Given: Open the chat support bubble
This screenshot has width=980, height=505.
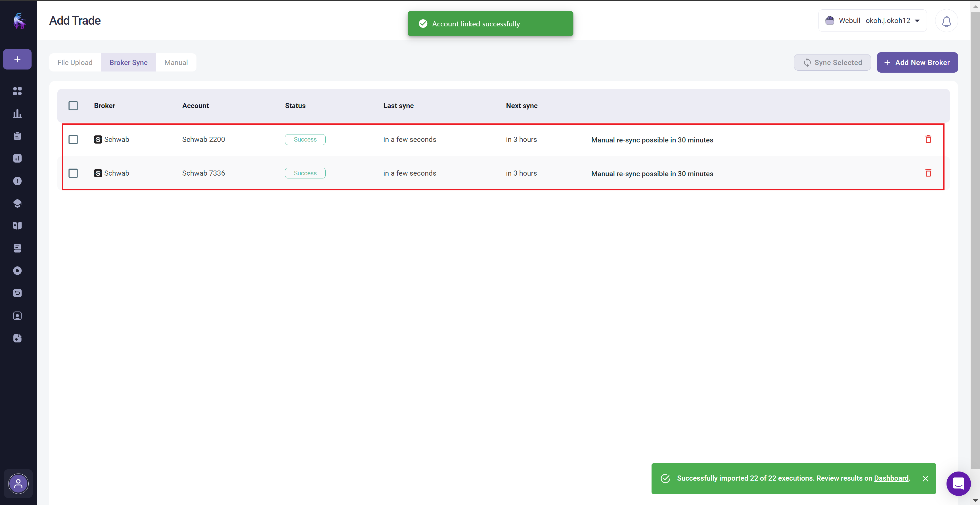Looking at the screenshot, I should [958, 483].
